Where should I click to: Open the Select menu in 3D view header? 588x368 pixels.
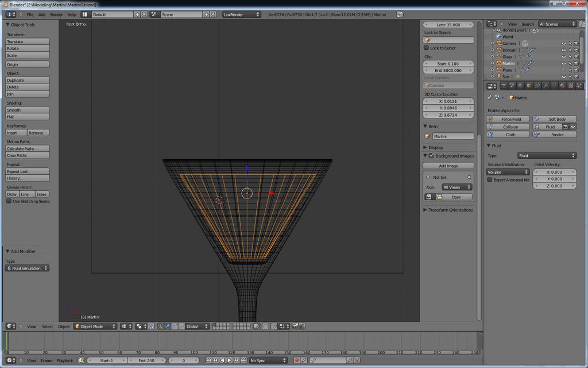point(47,327)
